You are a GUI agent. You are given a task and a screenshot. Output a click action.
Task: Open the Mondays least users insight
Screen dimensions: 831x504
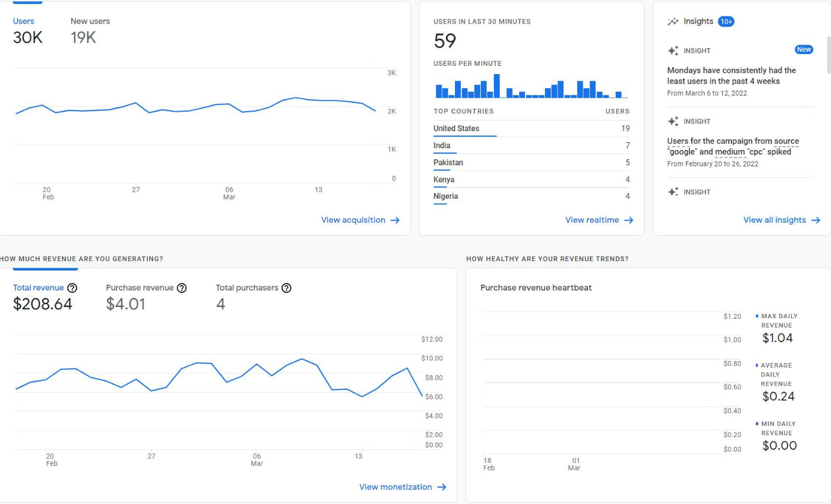click(732, 76)
